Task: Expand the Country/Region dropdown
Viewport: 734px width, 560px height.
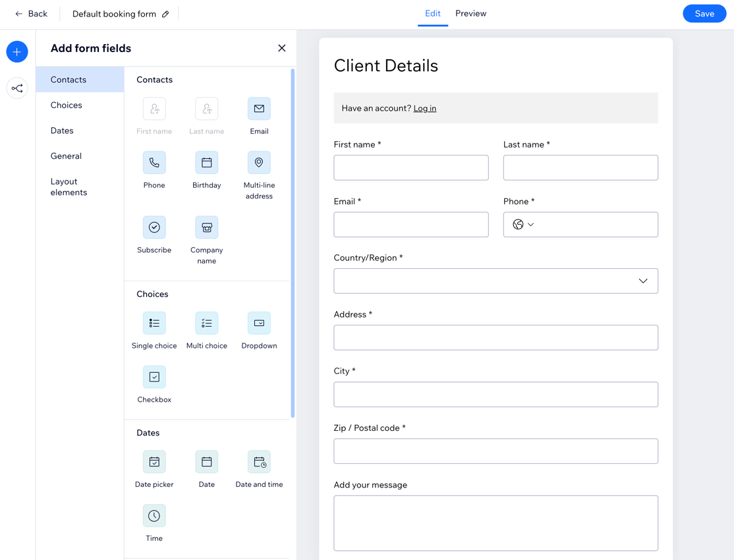Action: click(x=495, y=281)
